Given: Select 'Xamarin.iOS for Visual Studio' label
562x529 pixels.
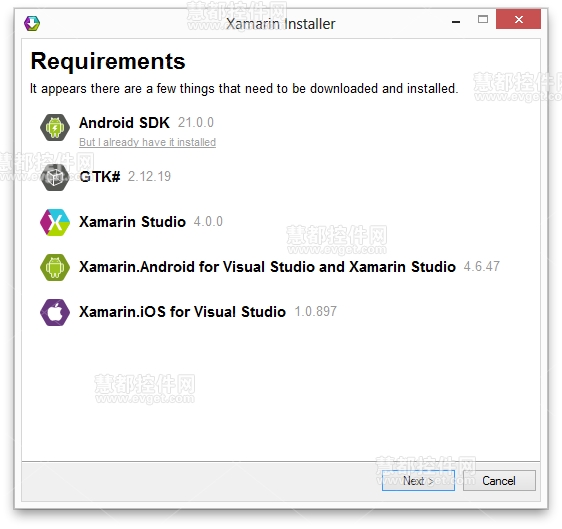Looking at the screenshot, I should tap(182, 312).
